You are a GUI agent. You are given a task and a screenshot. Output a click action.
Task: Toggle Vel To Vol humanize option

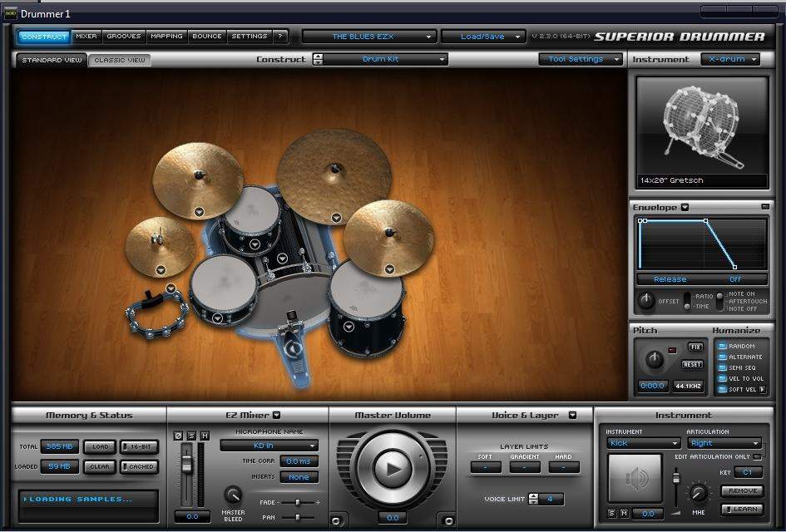pos(722,379)
